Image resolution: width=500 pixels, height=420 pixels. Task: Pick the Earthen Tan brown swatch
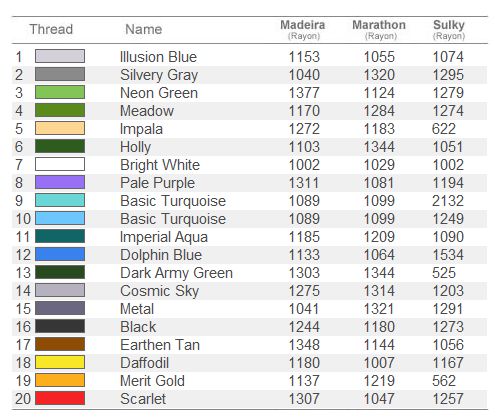tap(60, 344)
